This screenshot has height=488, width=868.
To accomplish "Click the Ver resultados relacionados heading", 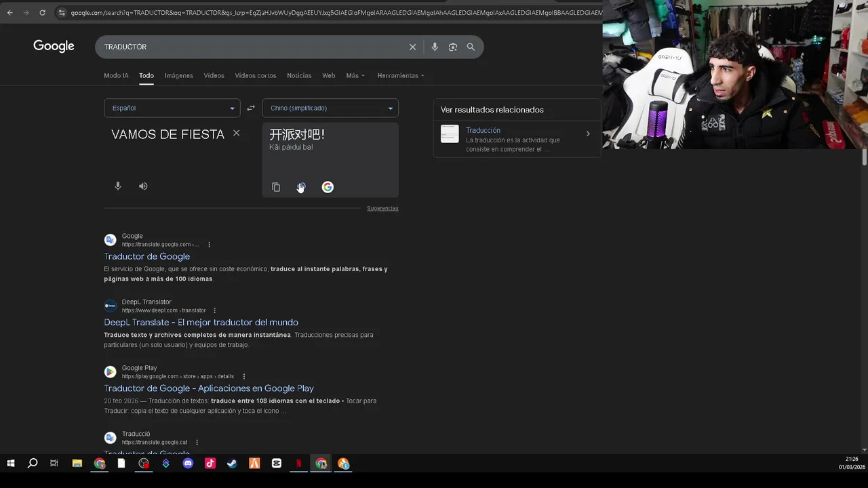I will 492,110.
